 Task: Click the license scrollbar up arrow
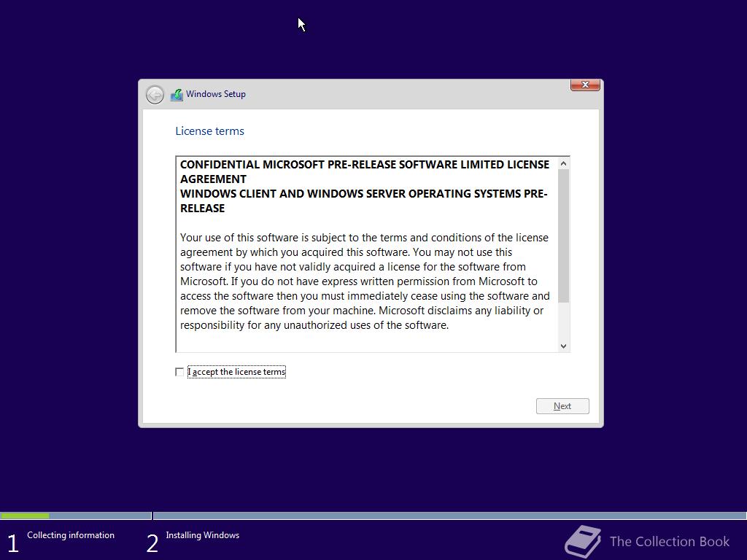click(564, 164)
